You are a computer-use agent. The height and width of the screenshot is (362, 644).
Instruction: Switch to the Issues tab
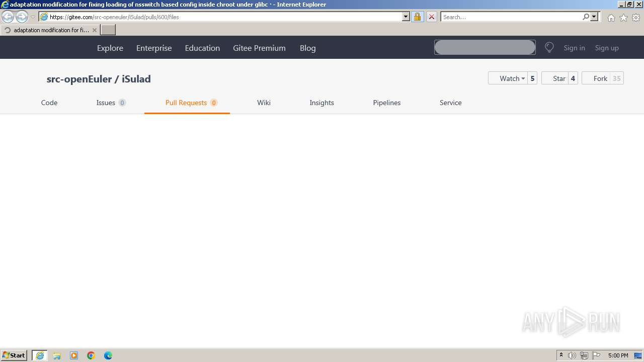click(111, 103)
